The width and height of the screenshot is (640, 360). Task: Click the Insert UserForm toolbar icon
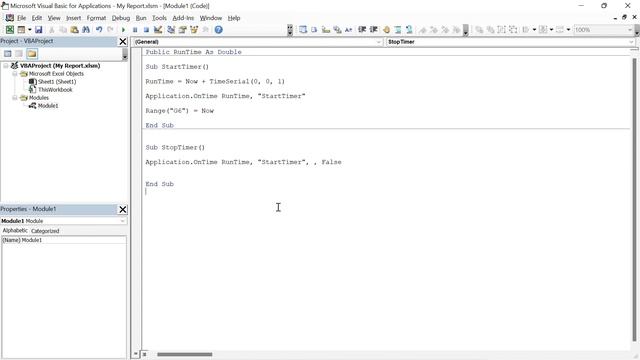tap(21, 30)
